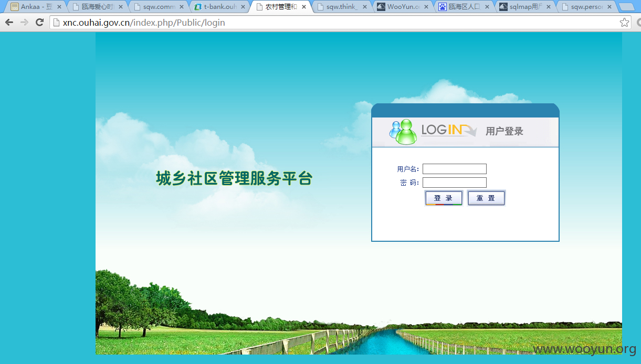Switch to the sqw.person browser tab

pyautogui.click(x=586, y=7)
